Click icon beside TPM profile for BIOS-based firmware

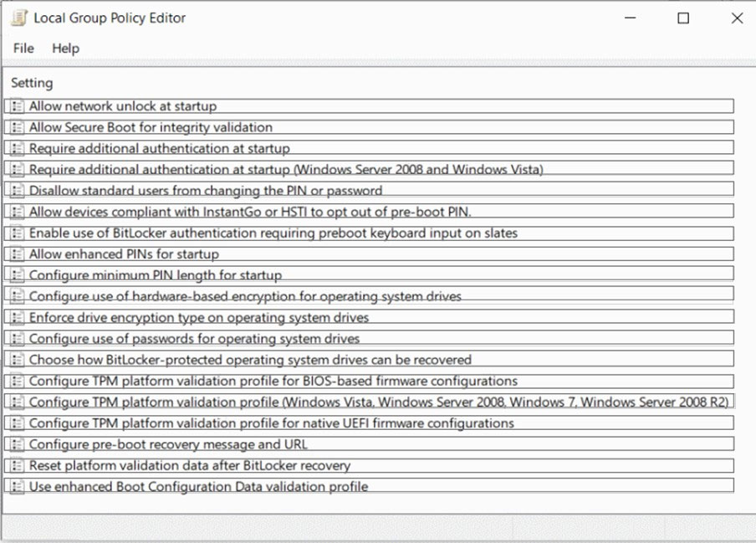pos(18,381)
